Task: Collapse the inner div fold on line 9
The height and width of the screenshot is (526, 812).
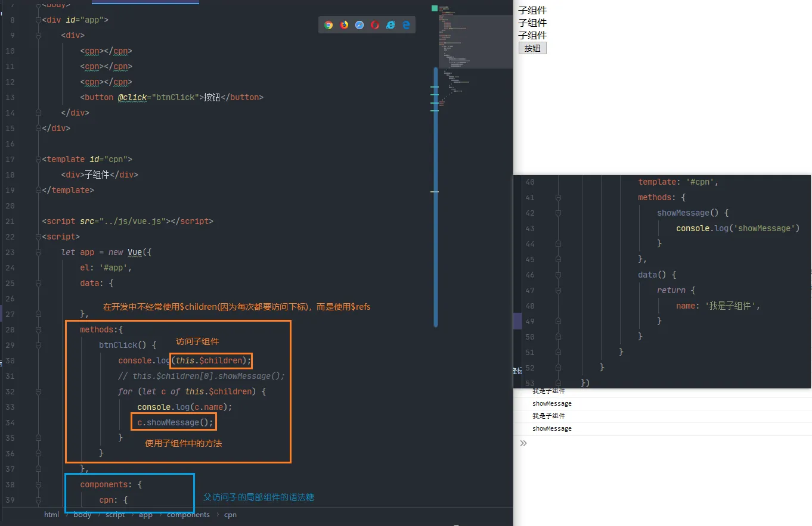Action: coord(38,35)
